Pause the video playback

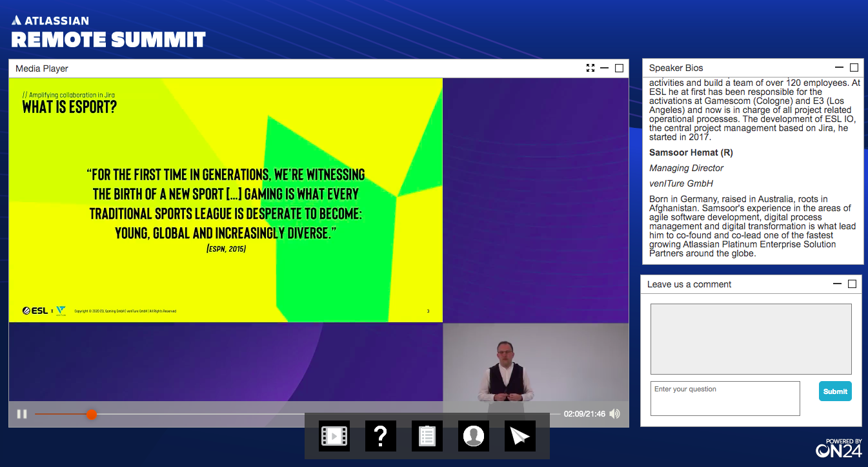point(22,414)
